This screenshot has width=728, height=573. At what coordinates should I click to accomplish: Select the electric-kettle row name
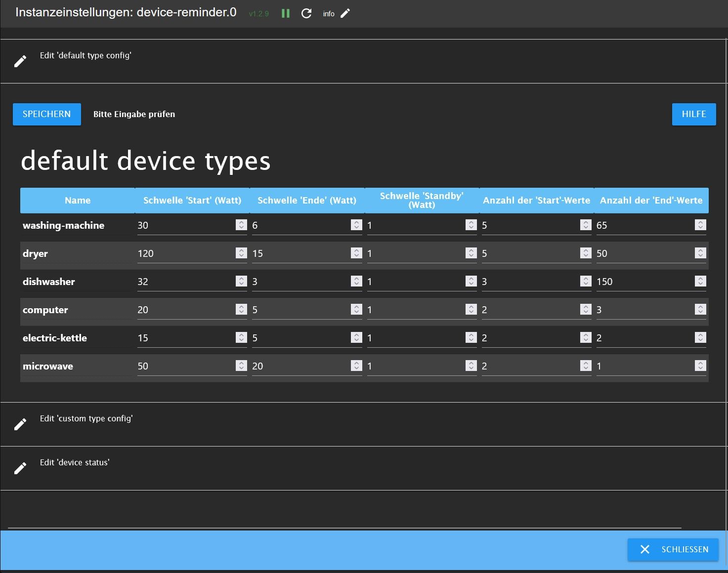(55, 338)
